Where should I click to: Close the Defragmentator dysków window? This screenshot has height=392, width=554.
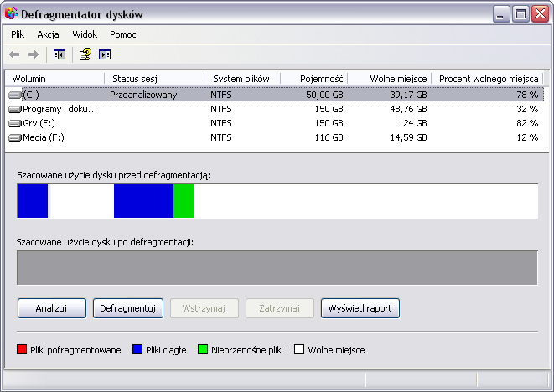point(541,14)
